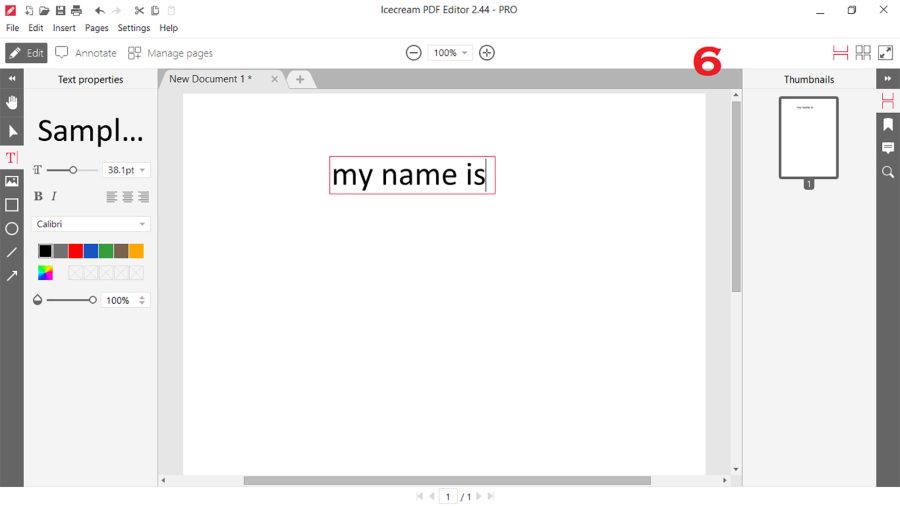Toggle Italic text formatting

54,196
